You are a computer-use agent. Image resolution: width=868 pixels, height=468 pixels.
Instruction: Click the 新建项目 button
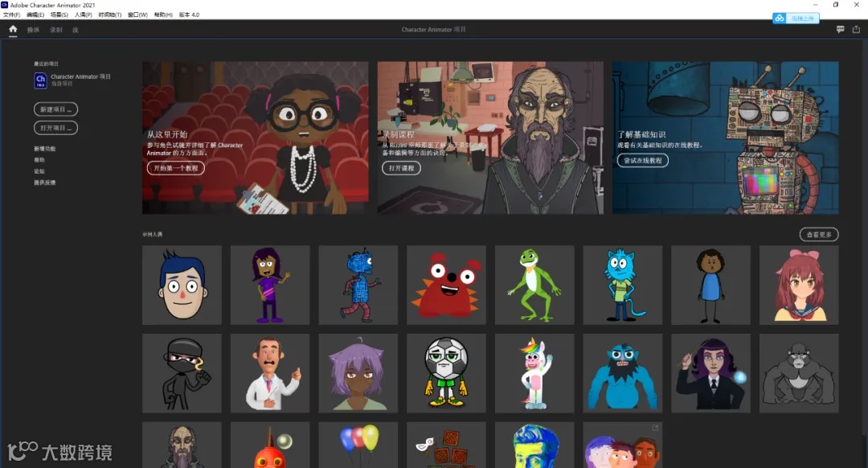(56, 109)
